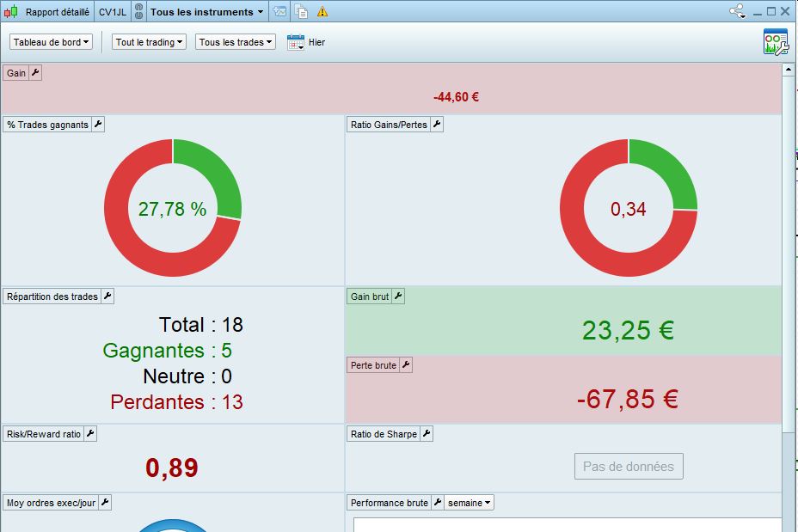Viewport: 798px width, 532px height.
Task: Click the Pas de données button
Action: click(x=629, y=467)
